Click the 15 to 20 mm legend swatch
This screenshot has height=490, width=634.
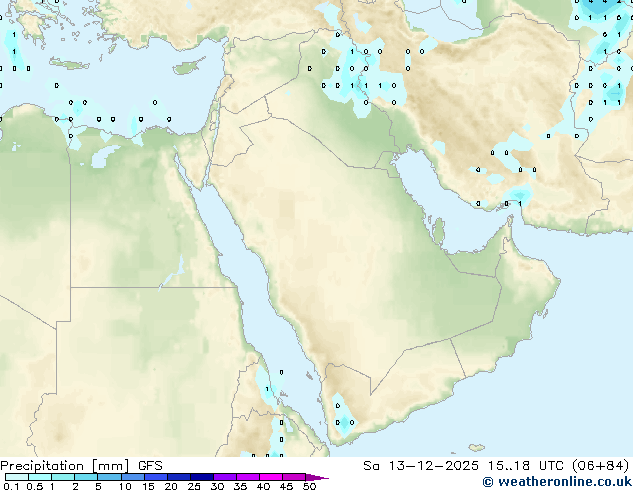tap(155, 477)
